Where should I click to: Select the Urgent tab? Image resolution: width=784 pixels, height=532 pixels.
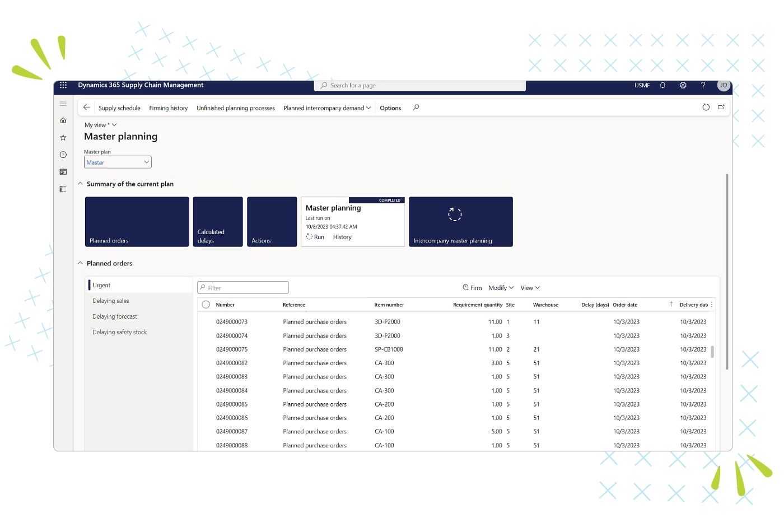coord(139,285)
